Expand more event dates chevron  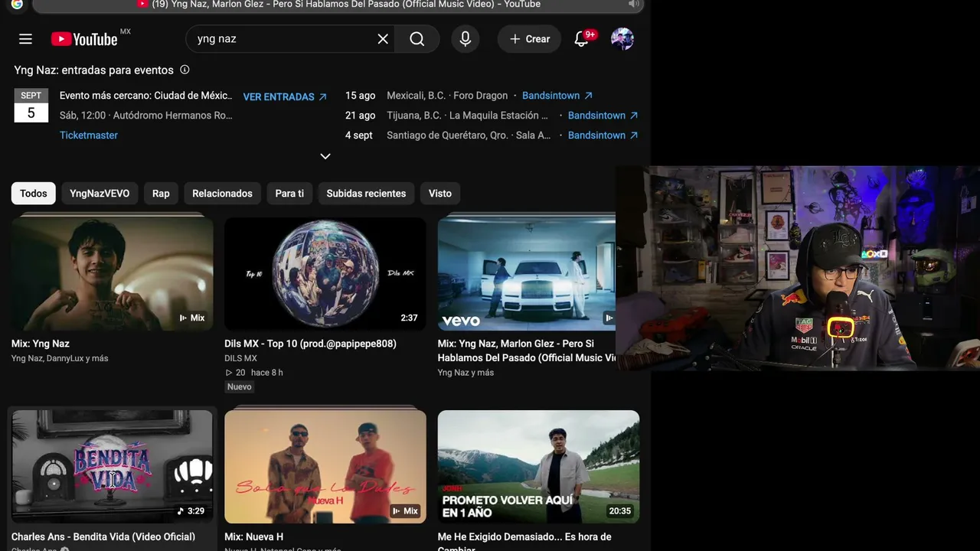(x=325, y=156)
